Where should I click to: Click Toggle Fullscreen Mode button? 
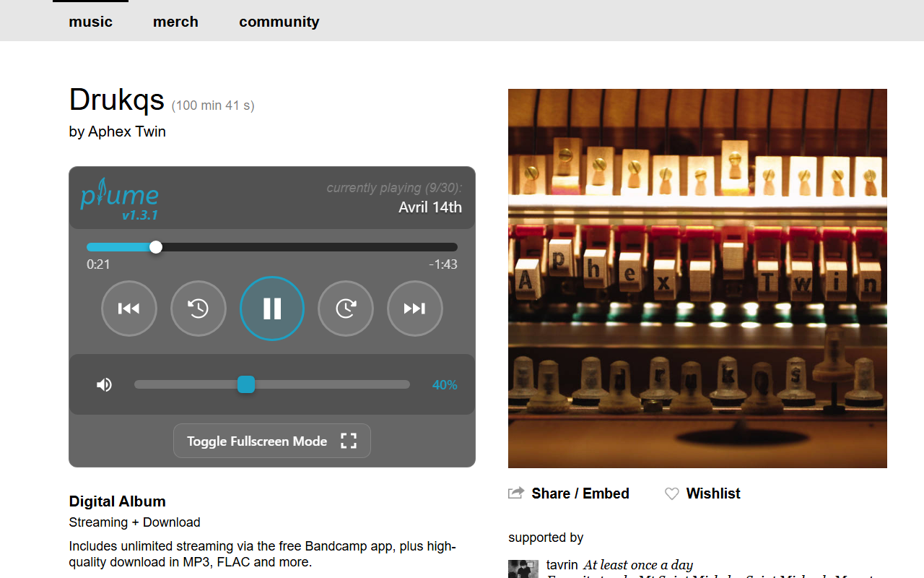pyautogui.click(x=272, y=441)
